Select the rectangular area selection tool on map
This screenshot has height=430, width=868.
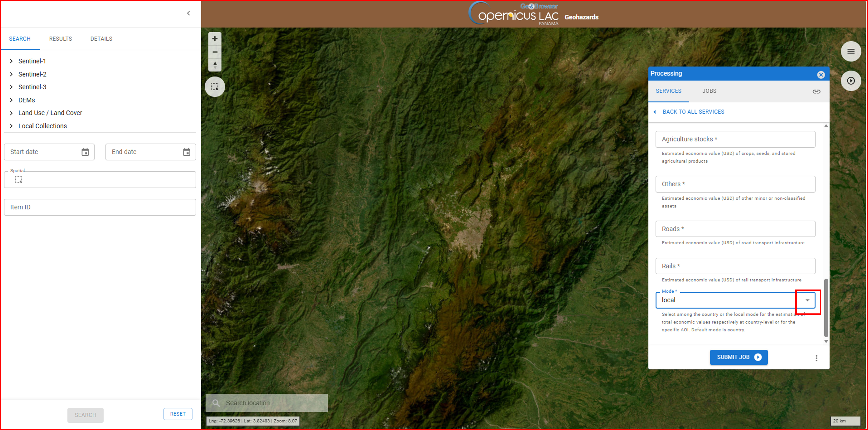pyautogui.click(x=215, y=87)
